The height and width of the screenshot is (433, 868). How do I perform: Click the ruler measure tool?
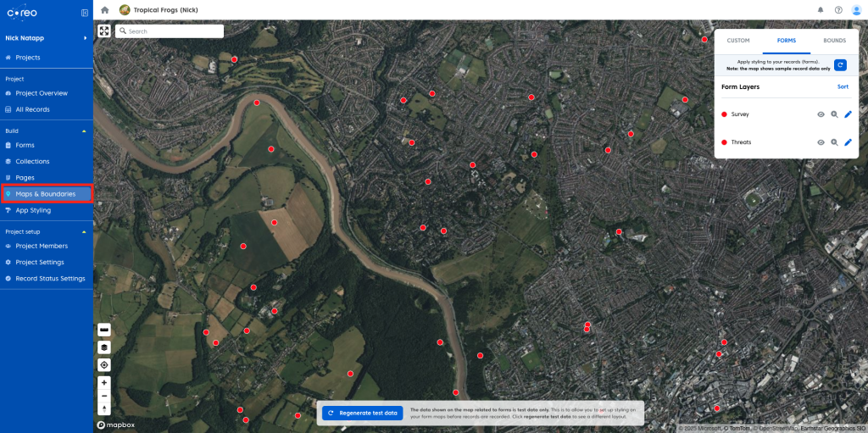104,329
